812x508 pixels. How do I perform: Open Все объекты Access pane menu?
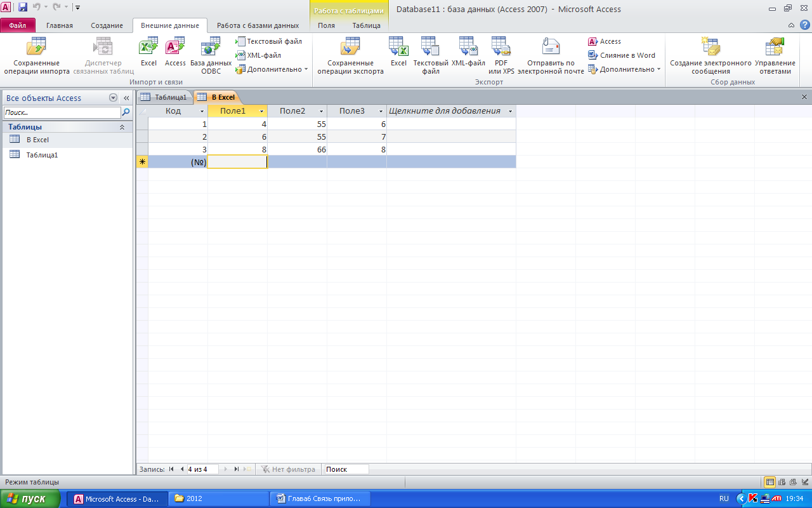[113, 98]
